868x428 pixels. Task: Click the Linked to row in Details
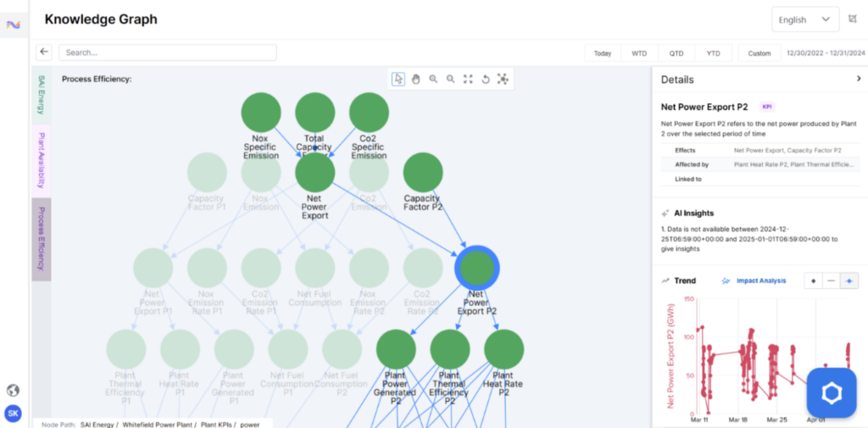click(760, 179)
